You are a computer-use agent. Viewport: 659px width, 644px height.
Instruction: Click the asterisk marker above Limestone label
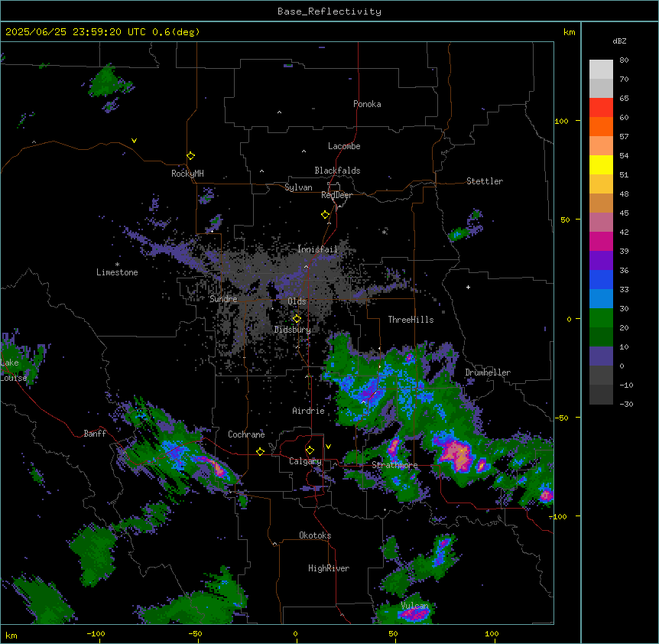point(117,265)
